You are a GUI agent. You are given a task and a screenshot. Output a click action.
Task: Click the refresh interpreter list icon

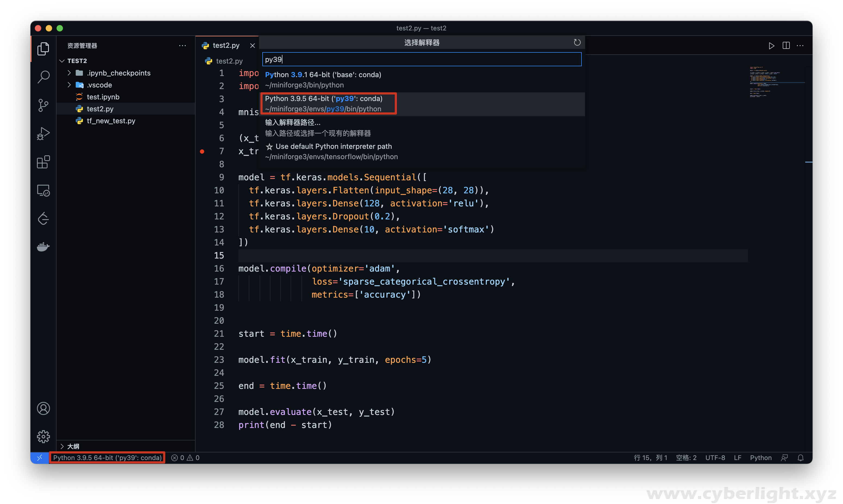[x=577, y=42]
